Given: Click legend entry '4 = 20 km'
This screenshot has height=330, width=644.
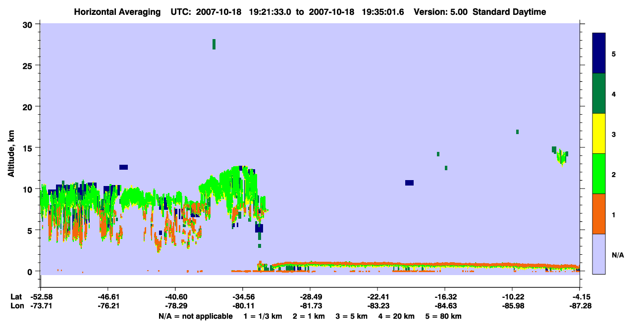Looking at the screenshot, I should [396, 316].
